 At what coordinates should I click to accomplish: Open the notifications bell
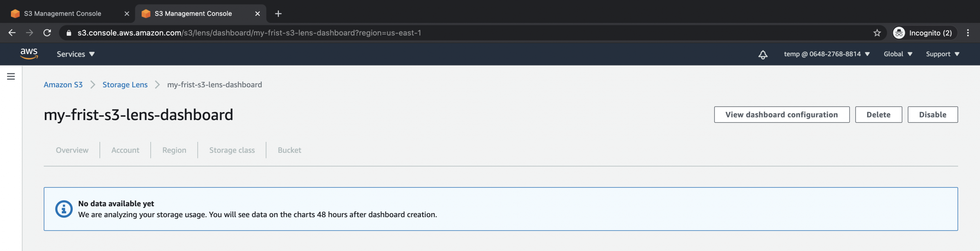[763, 54]
